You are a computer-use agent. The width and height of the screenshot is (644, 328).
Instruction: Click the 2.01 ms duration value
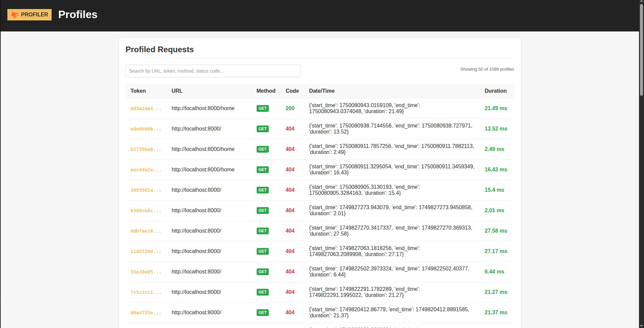(x=494, y=210)
